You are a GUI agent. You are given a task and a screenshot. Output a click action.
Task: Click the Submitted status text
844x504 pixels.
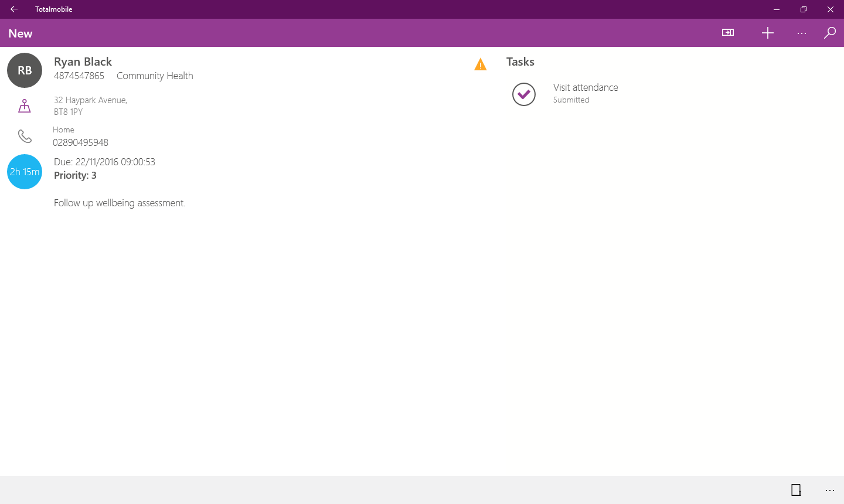[571, 100]
